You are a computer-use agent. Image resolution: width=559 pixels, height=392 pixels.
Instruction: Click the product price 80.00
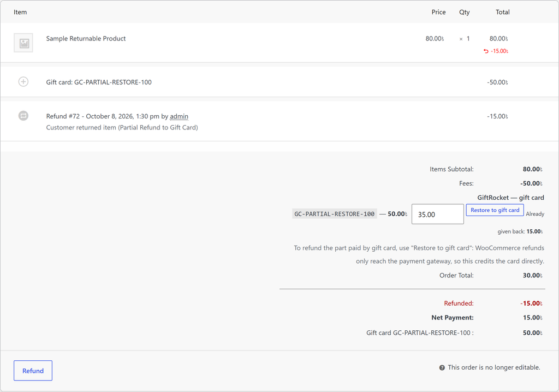[435, 39]
